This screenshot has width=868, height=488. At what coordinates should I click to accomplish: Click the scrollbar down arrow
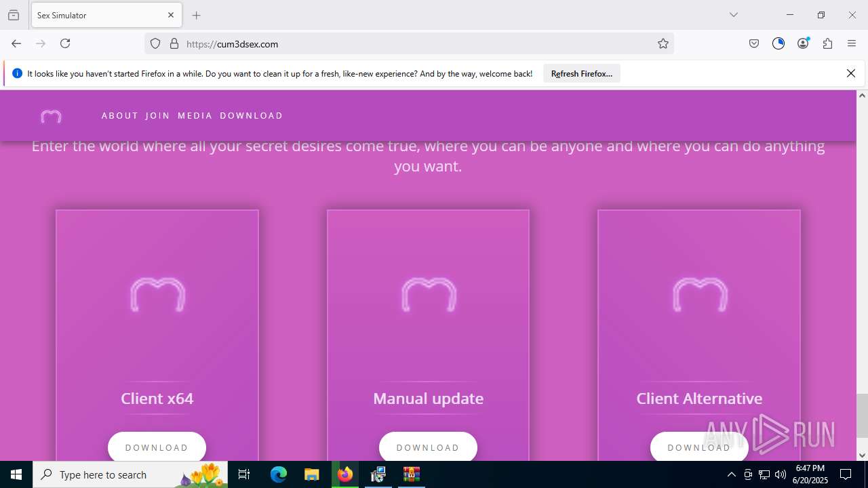[x=862, y=455]
